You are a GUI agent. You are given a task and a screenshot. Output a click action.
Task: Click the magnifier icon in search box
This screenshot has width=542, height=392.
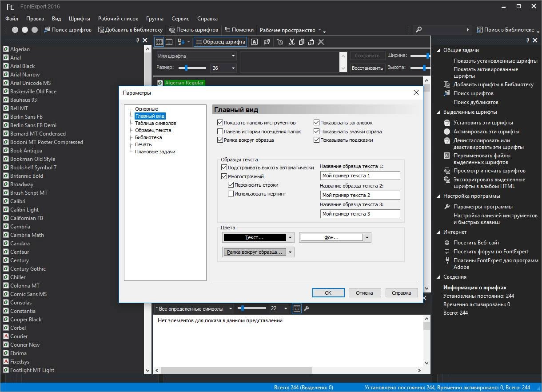tap(419, 30)
